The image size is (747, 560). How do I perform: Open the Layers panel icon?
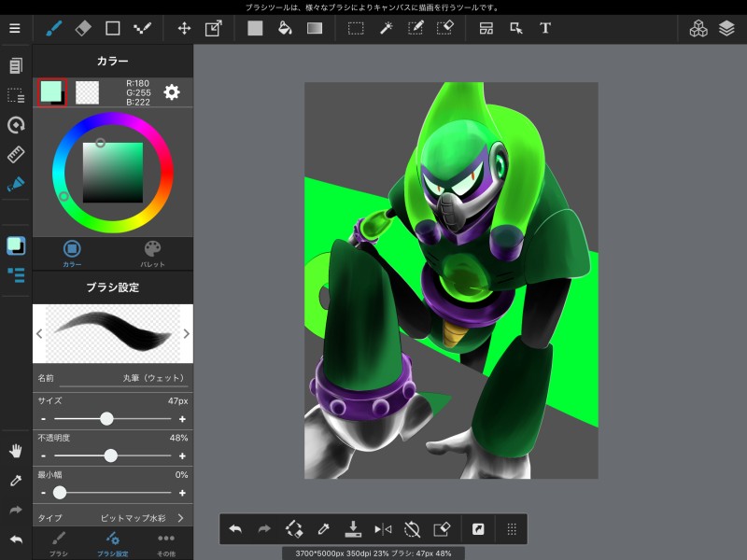pos(726,28)
